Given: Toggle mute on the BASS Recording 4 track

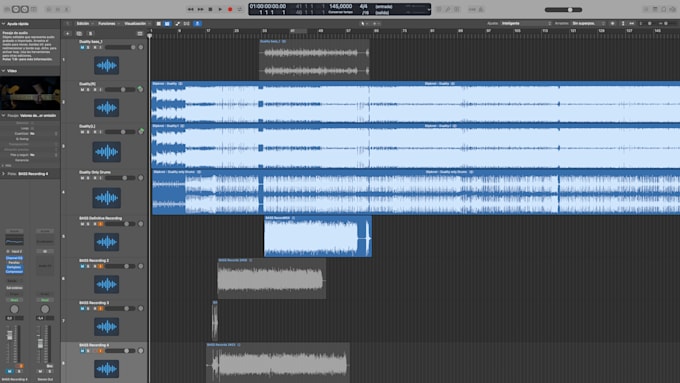Looking at the screenshot, I should [x=82, y=350].
